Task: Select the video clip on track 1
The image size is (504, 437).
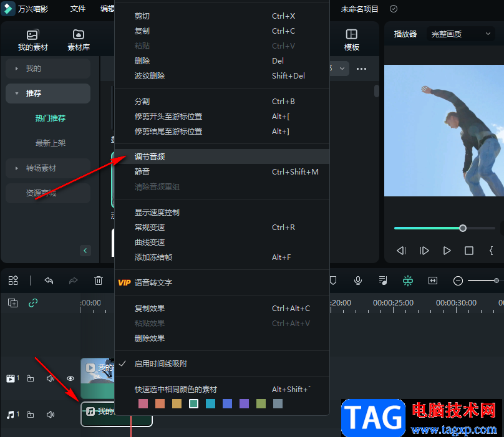Action: [97, 378]
